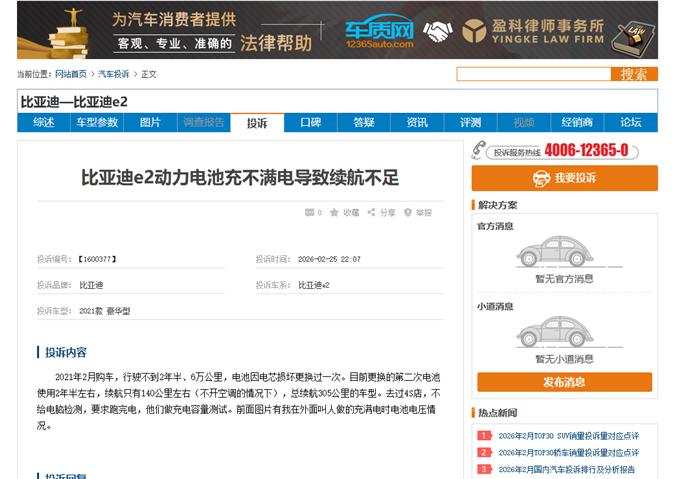
Task: Click the 车质网 legal help banner
Action: pos(337,30)
